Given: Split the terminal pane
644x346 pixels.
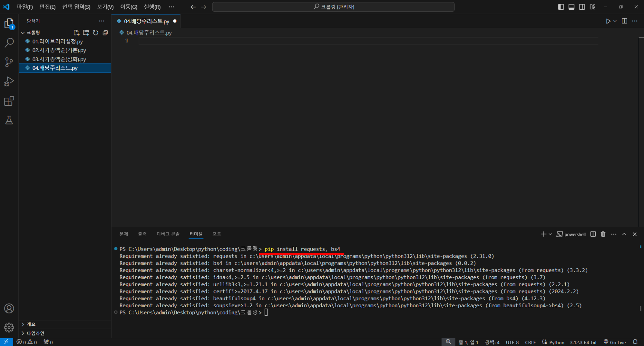Looking at the screenshot, I should [593, 234].
